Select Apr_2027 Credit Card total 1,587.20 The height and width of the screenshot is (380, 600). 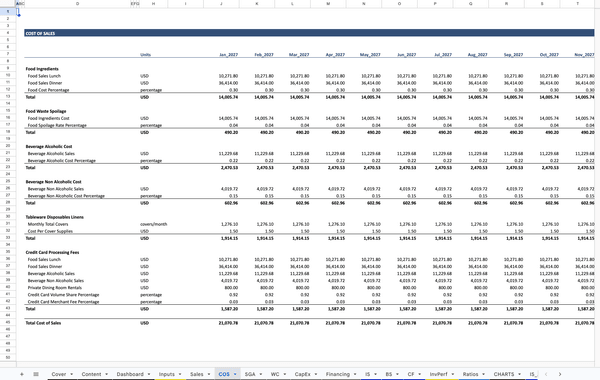click(x=336, y=308)
